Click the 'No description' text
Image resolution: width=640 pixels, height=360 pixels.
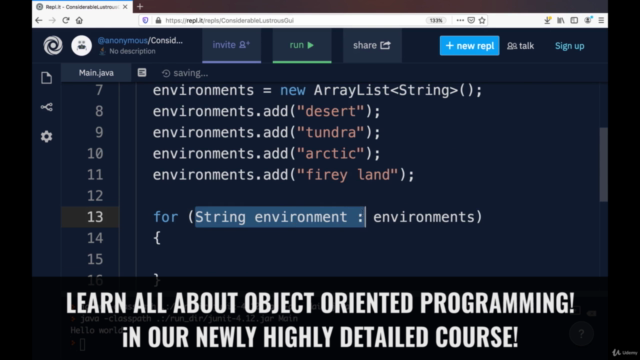coord(132,51)
